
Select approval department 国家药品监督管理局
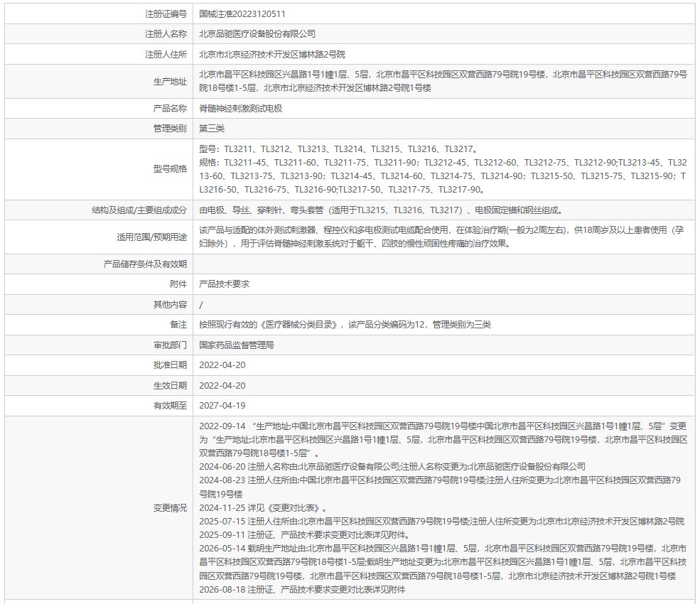(x=237, y=345)
